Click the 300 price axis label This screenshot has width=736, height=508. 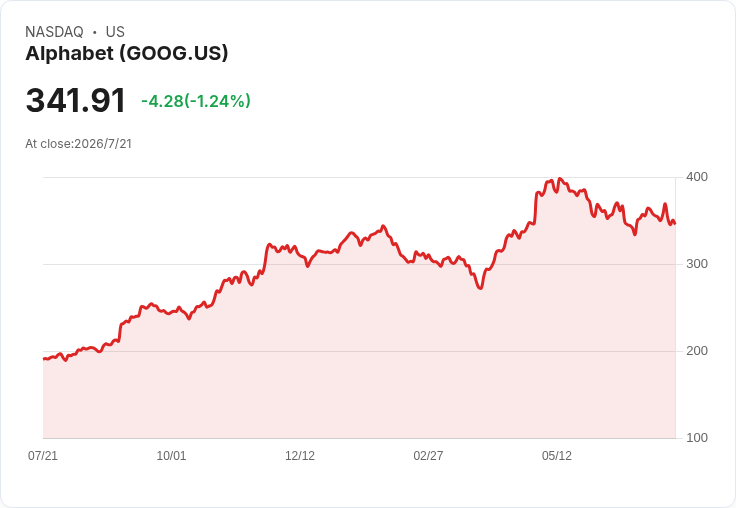click(697, 264)
